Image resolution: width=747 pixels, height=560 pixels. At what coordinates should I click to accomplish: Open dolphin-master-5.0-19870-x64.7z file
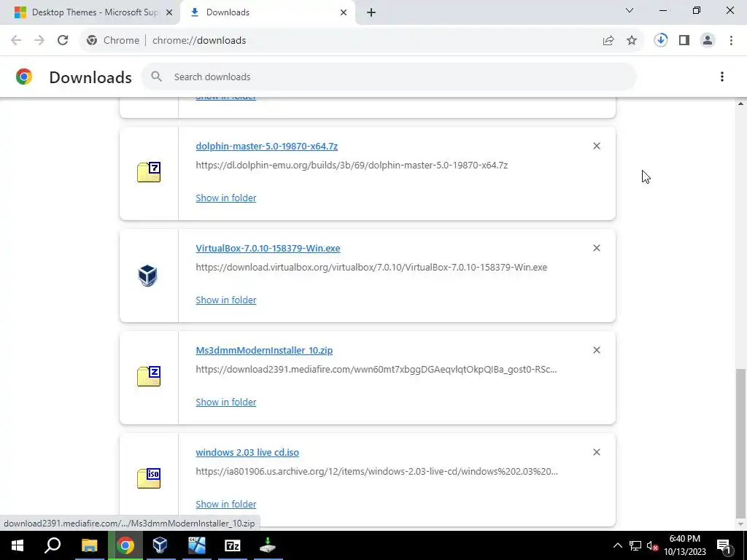tap(267, 146)
